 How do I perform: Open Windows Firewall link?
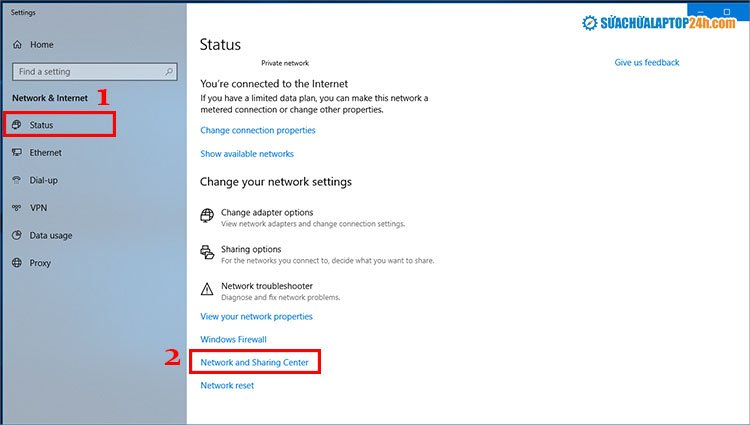[233, 340]
